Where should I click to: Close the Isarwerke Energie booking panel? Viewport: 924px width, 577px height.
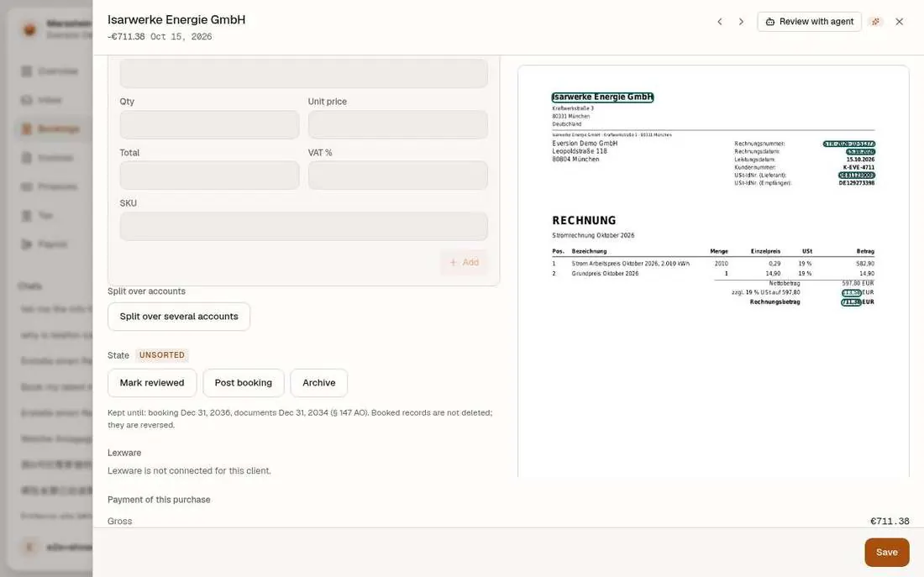click(x=900, y=22)
